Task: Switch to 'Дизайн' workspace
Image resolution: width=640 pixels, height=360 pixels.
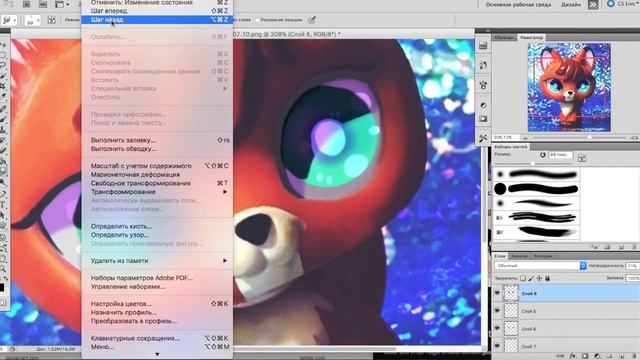Action: (x=571, y=4)
